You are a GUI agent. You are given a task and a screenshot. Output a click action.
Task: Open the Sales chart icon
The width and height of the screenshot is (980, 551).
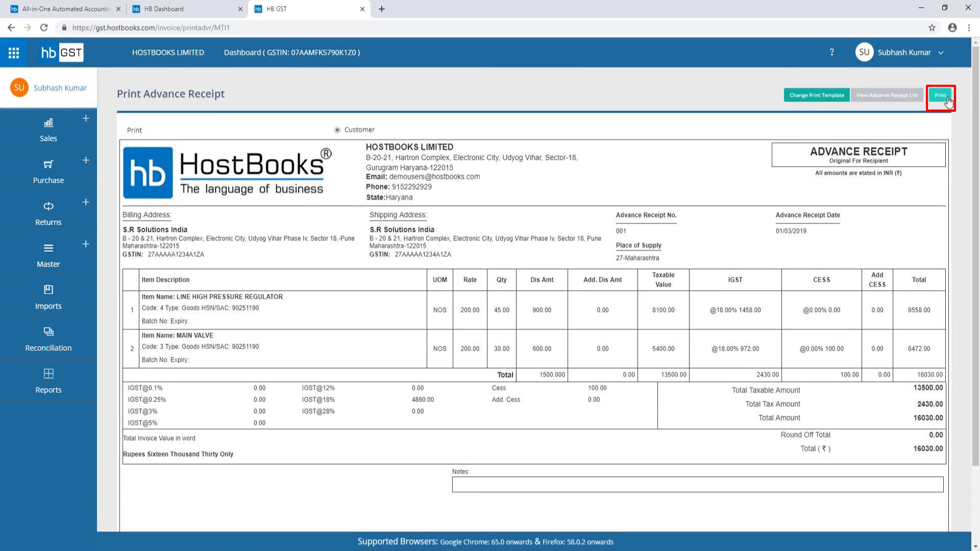coord(48,122)
